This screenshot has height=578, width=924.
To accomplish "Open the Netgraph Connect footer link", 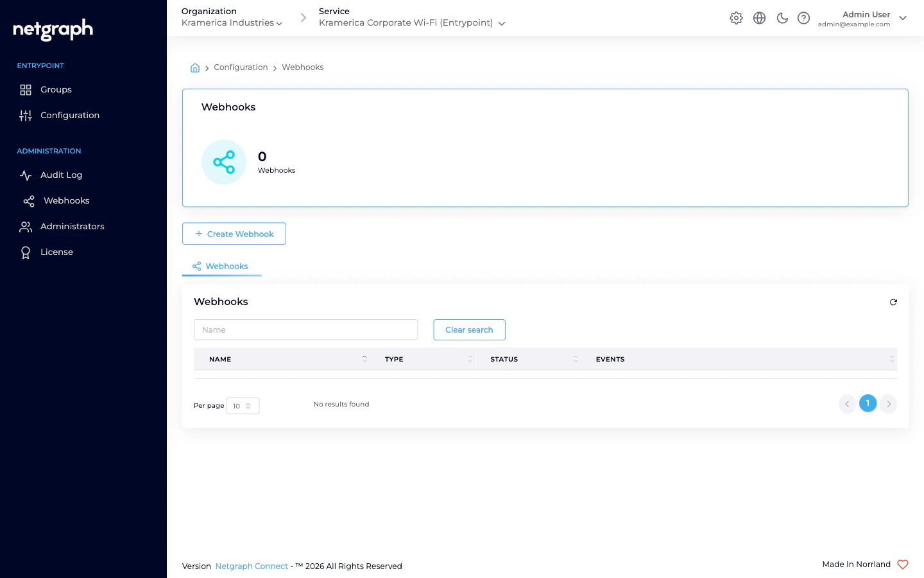I will click(x=252, y=566).
